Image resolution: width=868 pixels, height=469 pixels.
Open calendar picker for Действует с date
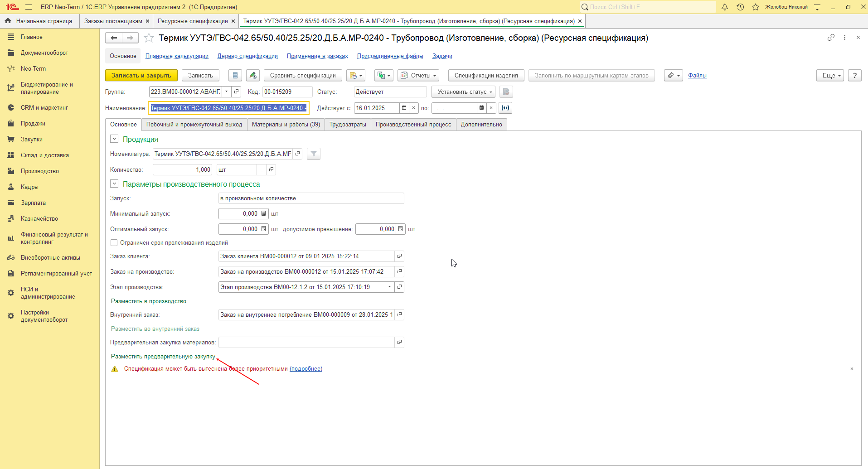coord(404,108)
